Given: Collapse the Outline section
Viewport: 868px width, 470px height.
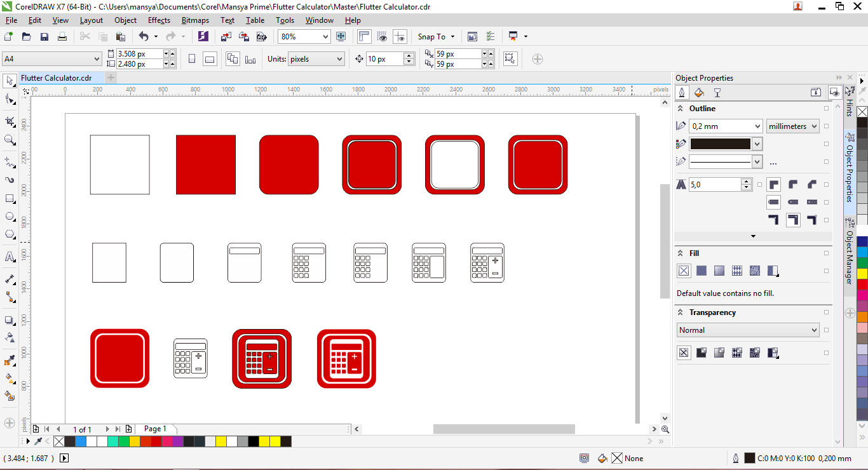Looking at the screenshot, I should 681,109.
